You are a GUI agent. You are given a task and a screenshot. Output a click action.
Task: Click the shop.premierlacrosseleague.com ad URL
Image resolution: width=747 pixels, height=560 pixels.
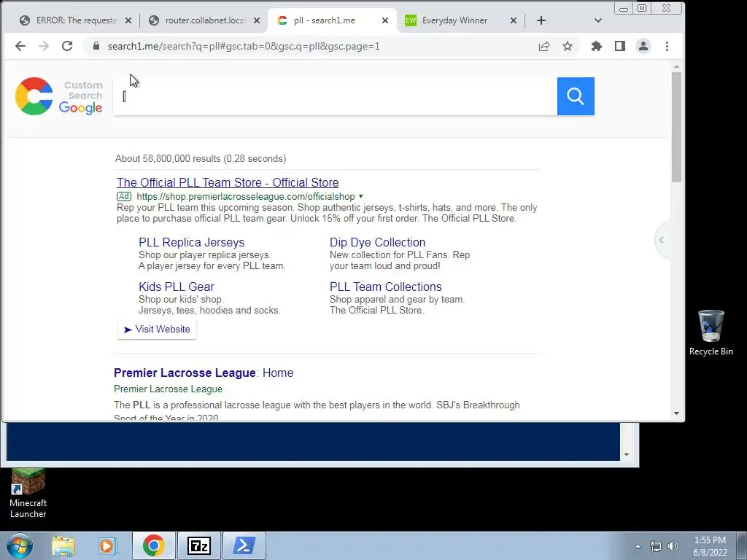tap(245, 196)
